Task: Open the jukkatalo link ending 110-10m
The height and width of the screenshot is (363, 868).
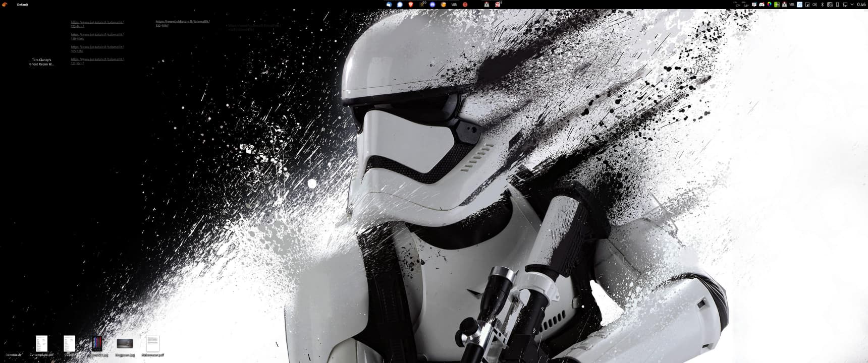Action: [97, 36]
